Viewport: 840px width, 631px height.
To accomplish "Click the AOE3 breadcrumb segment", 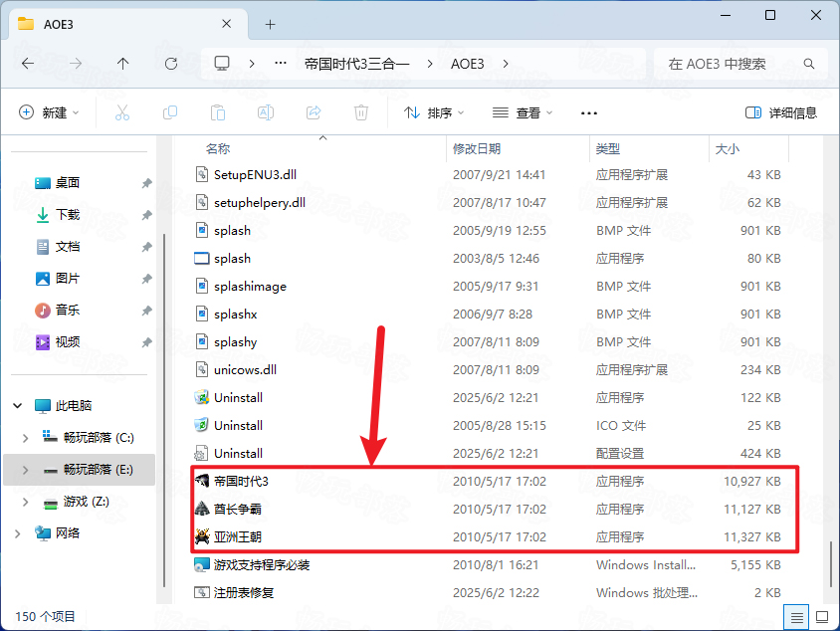I will pos(467,64).
